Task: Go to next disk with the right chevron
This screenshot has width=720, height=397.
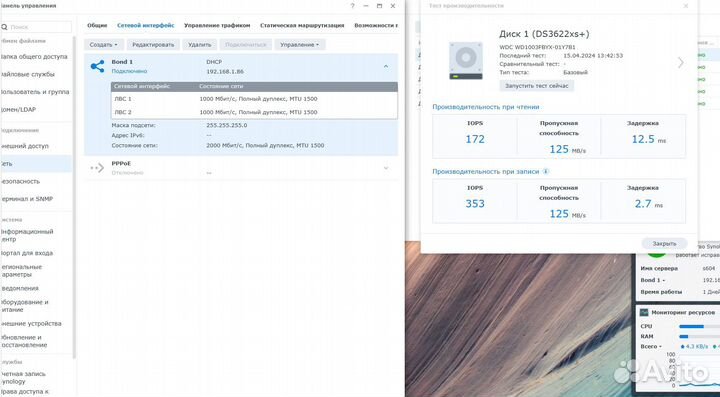Action: 681,62
